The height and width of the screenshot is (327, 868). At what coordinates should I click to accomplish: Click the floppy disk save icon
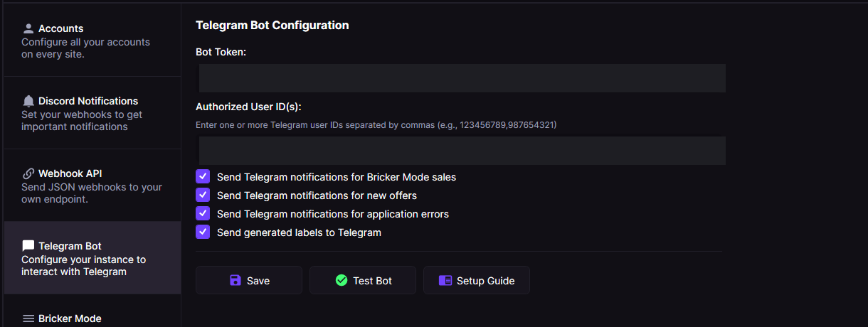[235, 280]
